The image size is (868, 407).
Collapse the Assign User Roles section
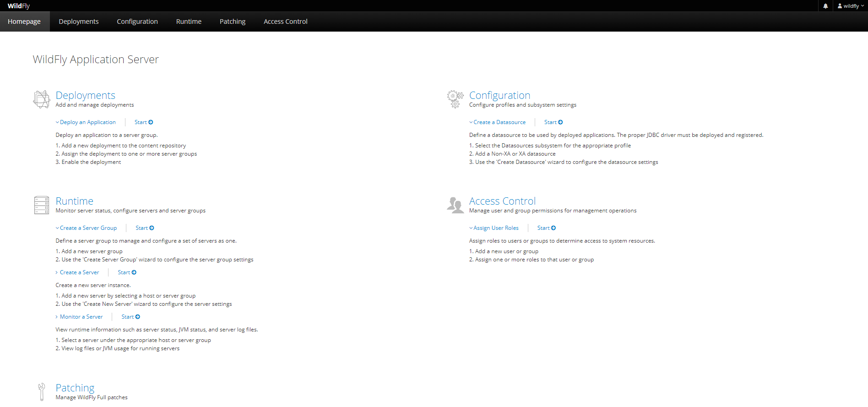(x=494, y=228)
